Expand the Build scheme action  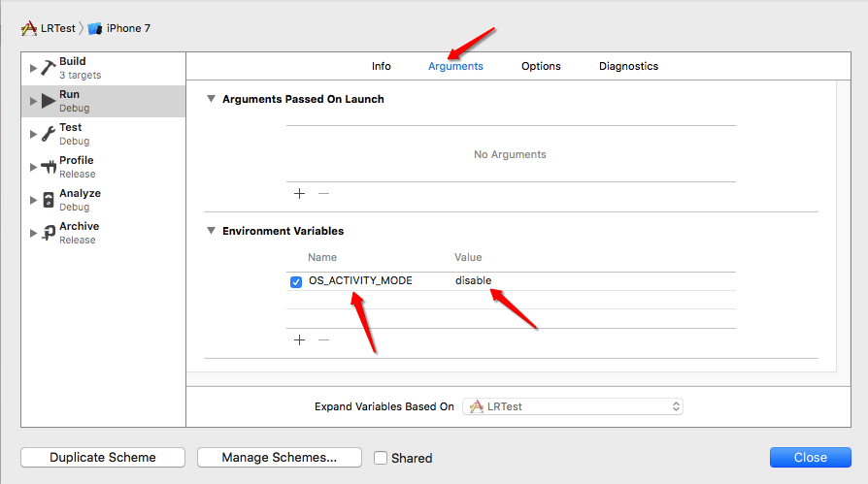click(x=34, y=68)
